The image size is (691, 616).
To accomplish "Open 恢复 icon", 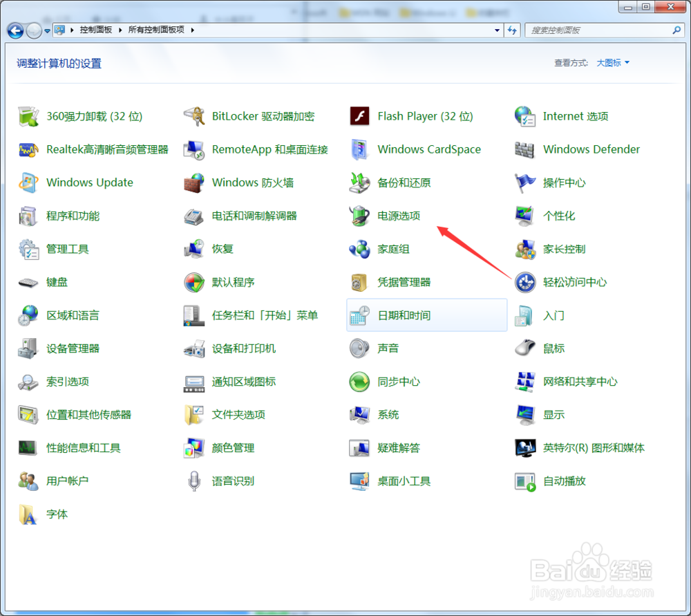I will point(194,249).
